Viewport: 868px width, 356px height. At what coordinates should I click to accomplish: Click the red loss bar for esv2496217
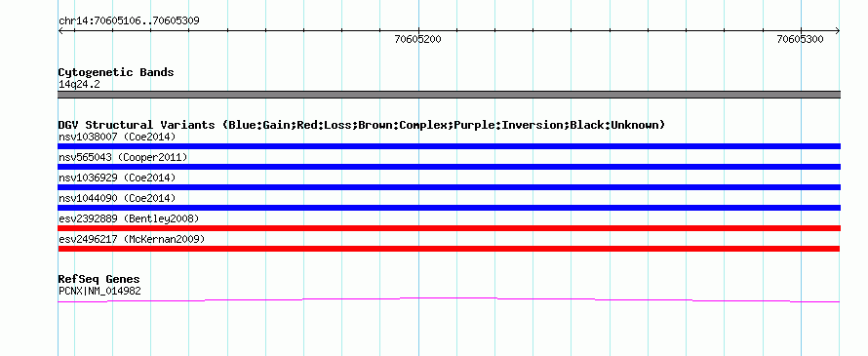[449, 249]
